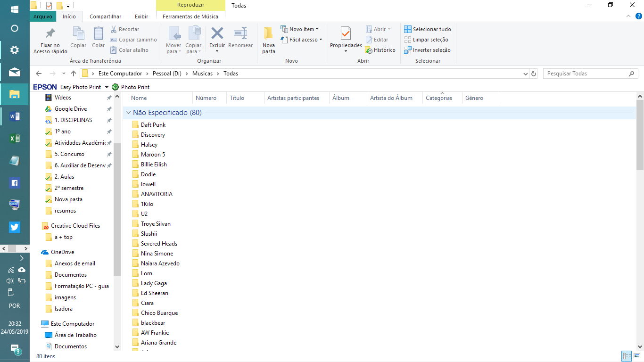The width and height of the screenshot is (644, 362).
Task: Click Pessoal (D:) in breadcrumb
Action: [167, 74]
